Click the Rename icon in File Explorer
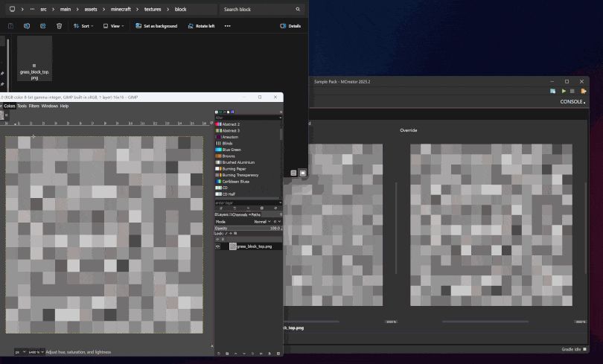 [x=27, y=26]
